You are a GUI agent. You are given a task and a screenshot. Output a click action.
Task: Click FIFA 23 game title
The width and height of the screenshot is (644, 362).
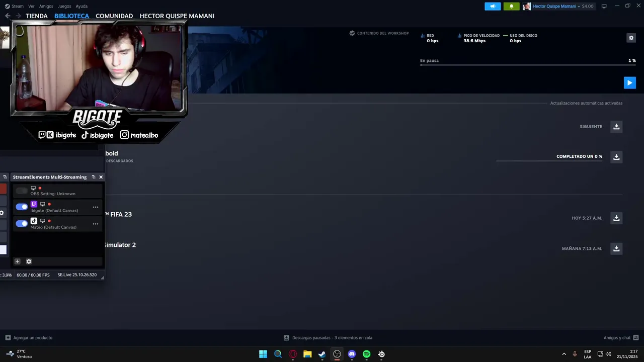(x=121, y=214)
